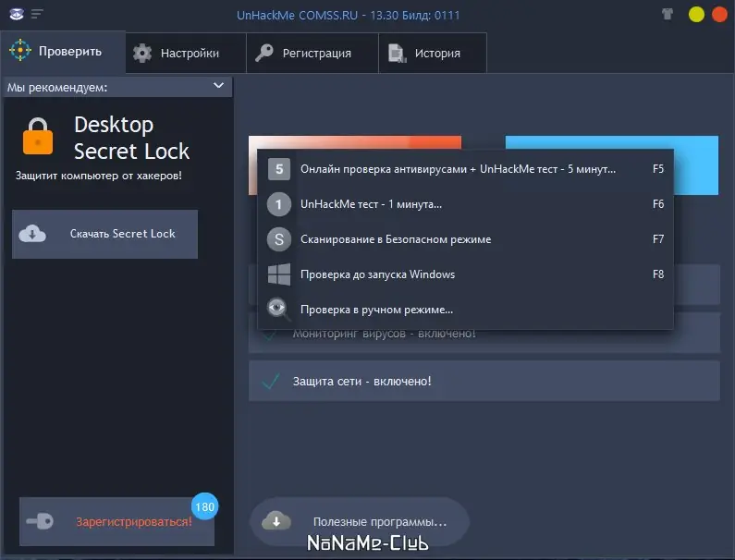Click the Мониторинг вирусов - включено! row

(x=484, y=341)
